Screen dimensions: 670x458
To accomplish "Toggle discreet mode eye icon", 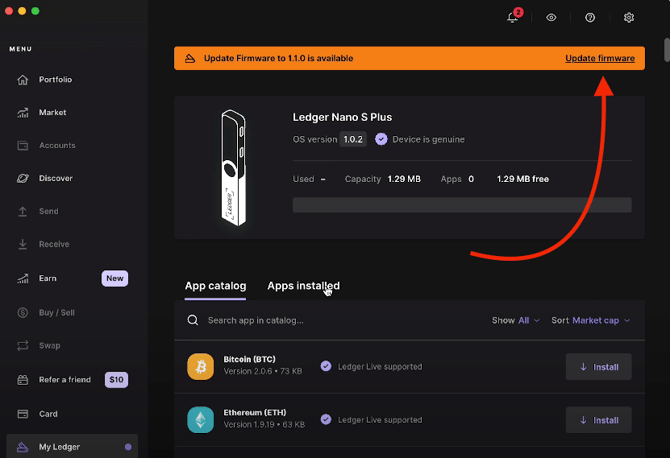I will click(551, 18).
